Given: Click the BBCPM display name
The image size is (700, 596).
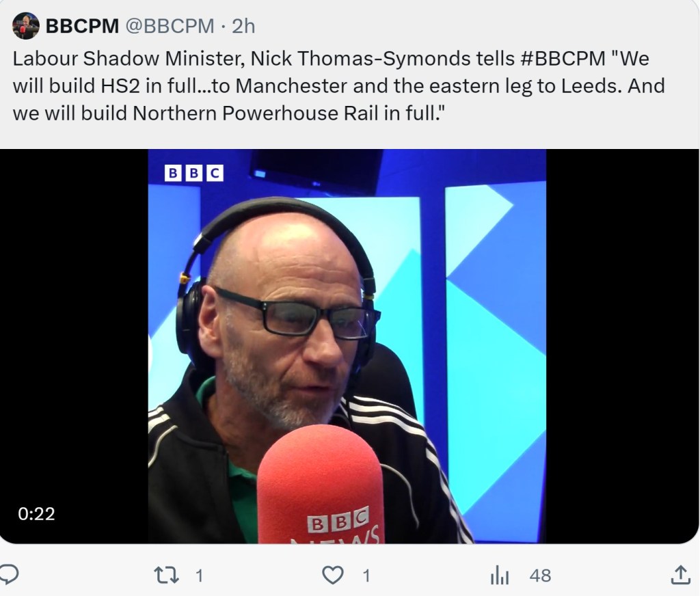Looking at the screenshot, I should [82, 26].
